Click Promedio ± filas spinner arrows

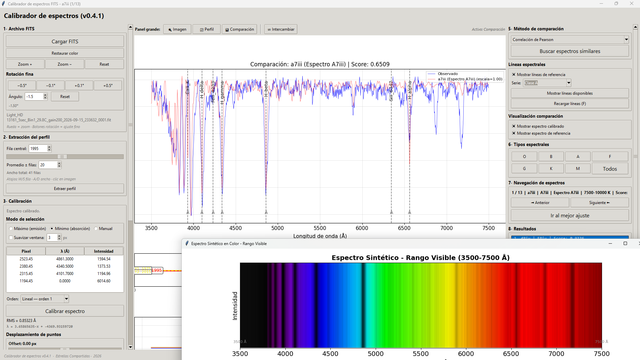point(59,165)
